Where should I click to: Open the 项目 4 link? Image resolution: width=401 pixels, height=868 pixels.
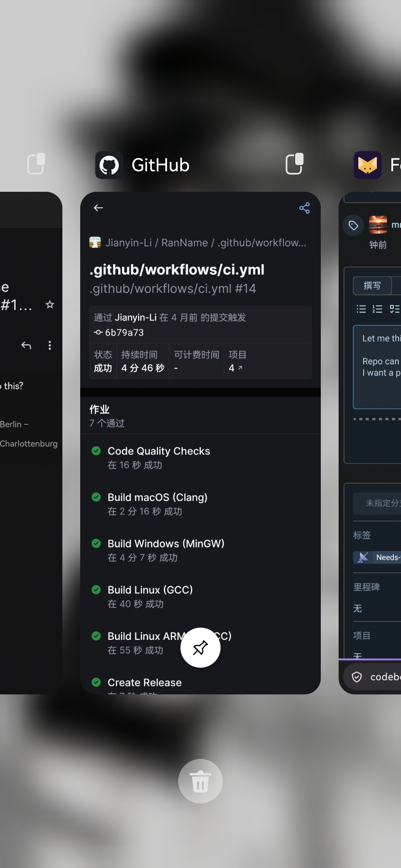[x=236, y=368]
